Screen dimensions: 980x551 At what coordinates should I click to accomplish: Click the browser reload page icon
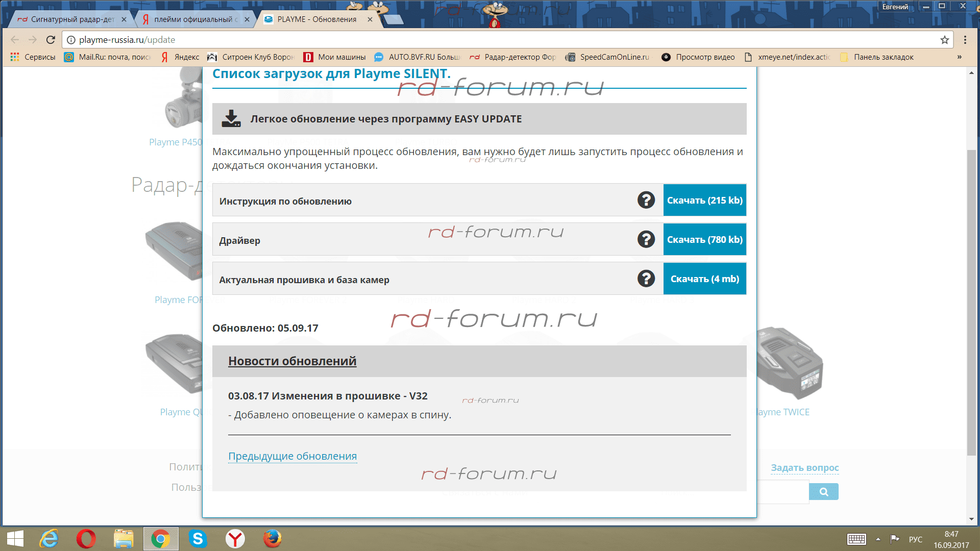51,40
